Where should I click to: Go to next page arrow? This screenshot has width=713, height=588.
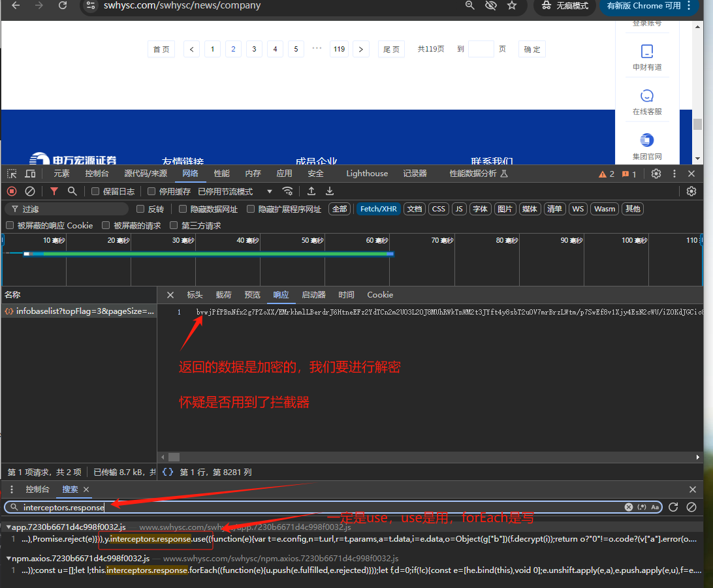click(361, 49)
